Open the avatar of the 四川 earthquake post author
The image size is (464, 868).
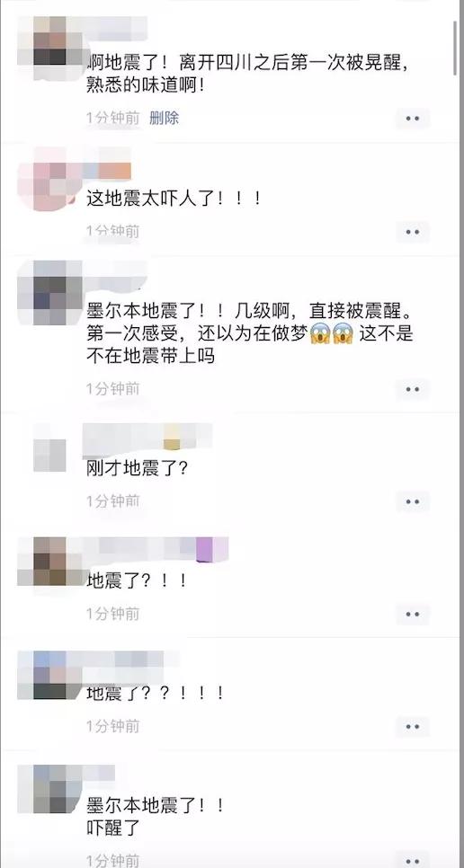pos(49,49)
